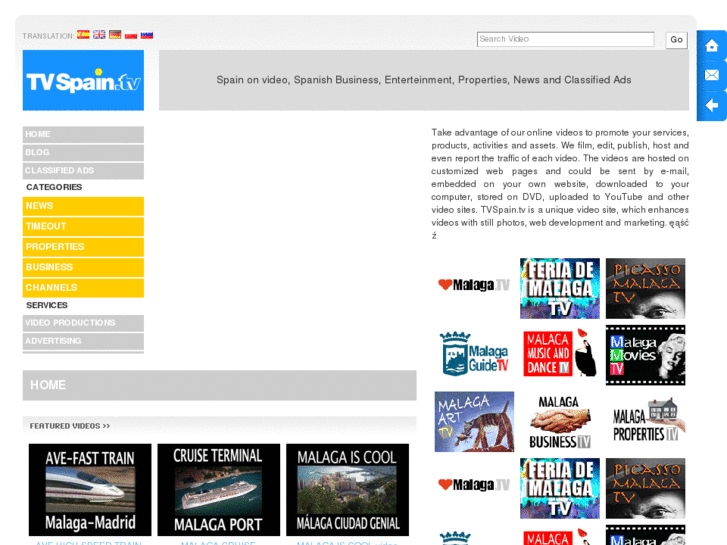Open the envelope mail icon in side panel
Viewport: 727px width, 545px height.
[x=712, y=75]
